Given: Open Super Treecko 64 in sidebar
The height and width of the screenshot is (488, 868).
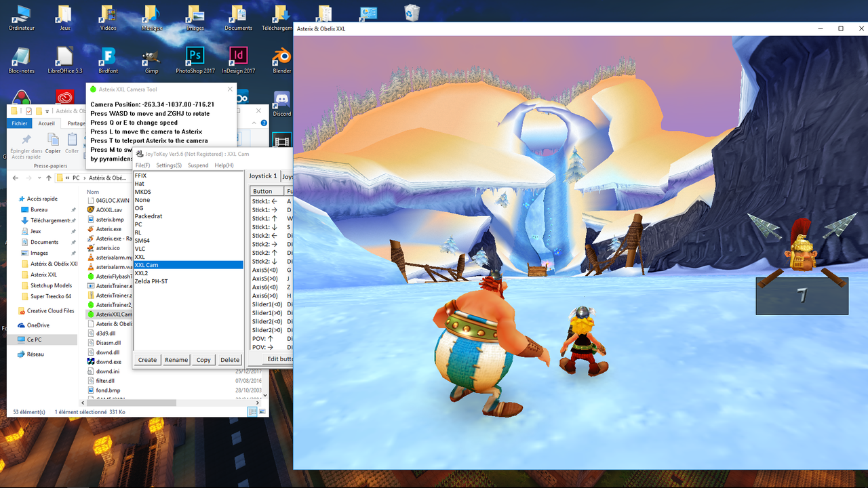Looking at the screenshot, I should (x=47, y=296).
